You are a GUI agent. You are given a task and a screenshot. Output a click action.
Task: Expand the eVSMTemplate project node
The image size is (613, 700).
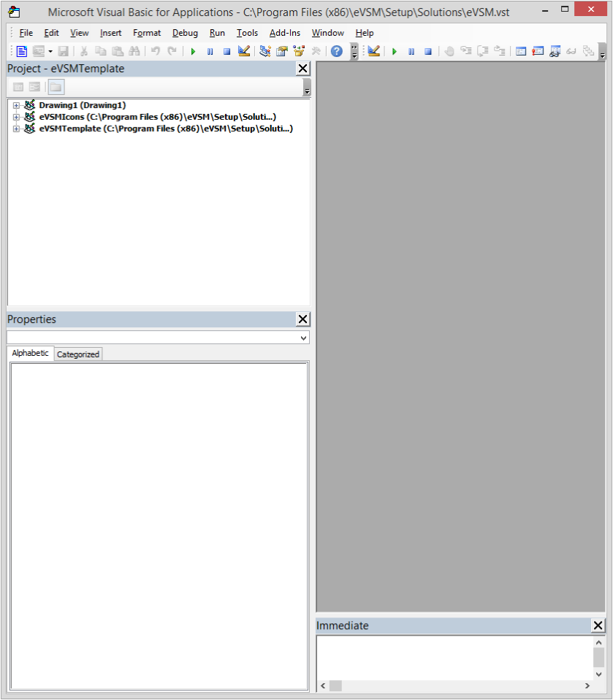(x=16, y=129)
